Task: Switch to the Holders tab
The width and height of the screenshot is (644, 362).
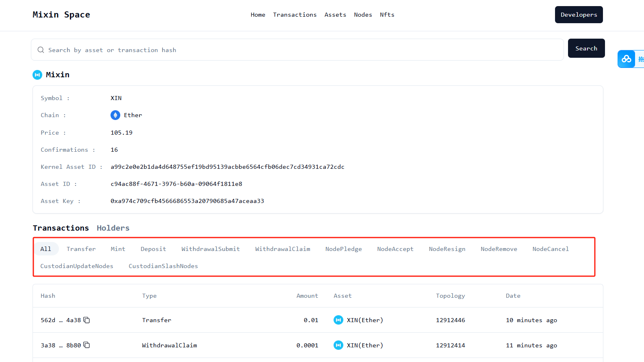Action: (x=113, y=228)
